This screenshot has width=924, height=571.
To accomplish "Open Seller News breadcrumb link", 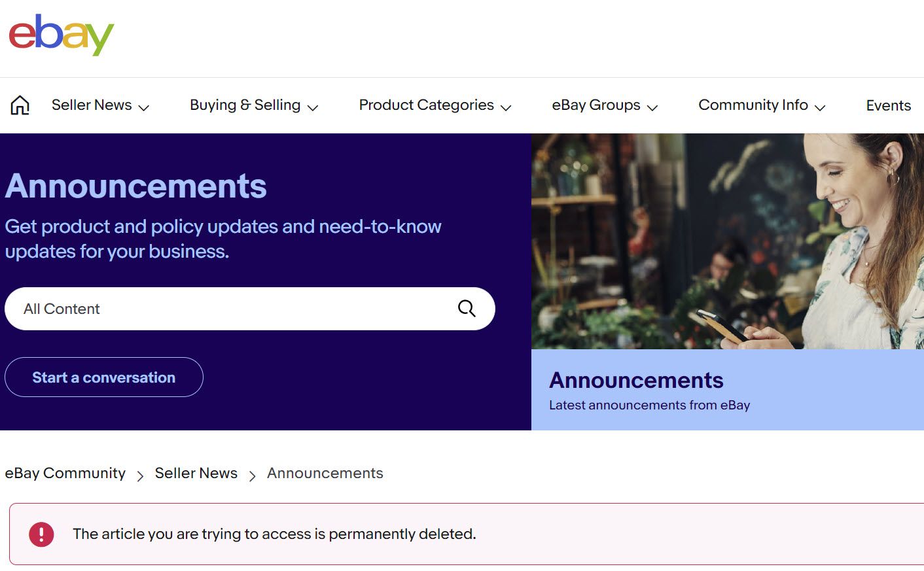I will coord(196,474).
